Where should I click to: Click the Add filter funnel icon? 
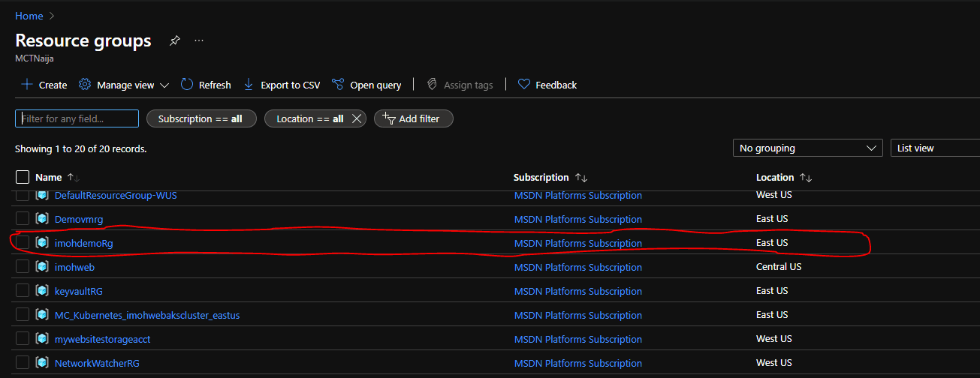389,118
